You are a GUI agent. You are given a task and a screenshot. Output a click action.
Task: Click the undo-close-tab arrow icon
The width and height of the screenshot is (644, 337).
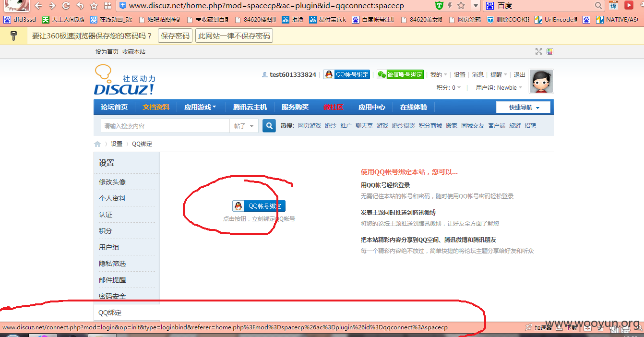80,6
